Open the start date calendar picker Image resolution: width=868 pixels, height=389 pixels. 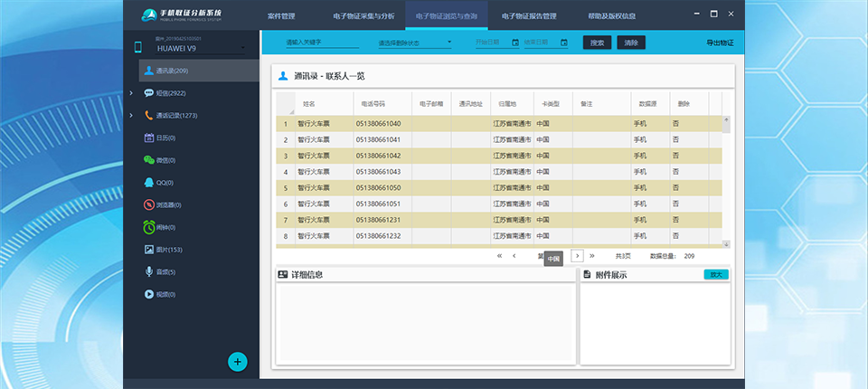(514, 43)
